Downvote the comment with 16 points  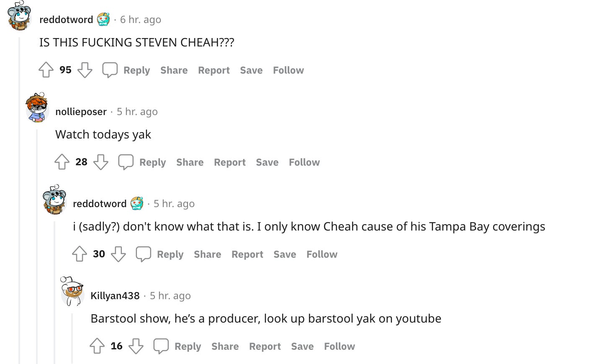136,346
